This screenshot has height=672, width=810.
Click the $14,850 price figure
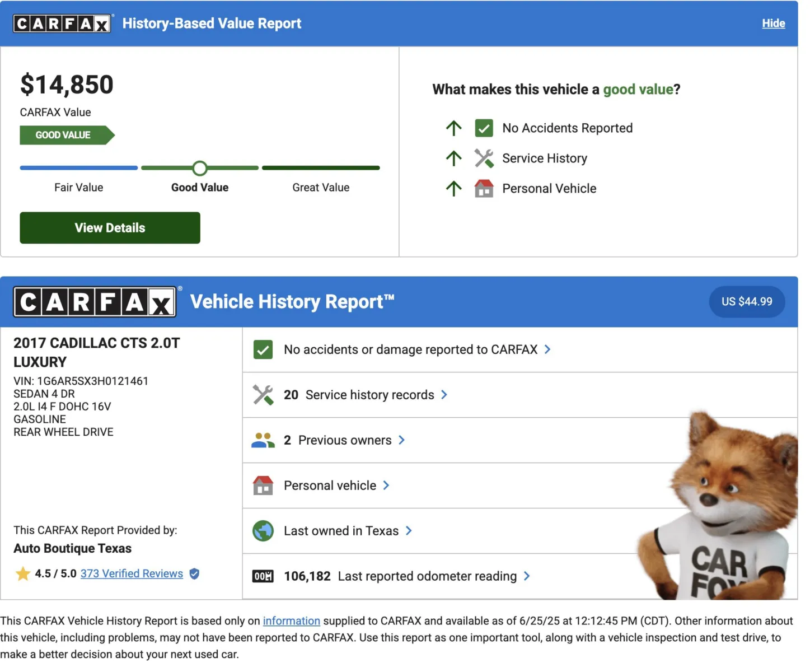(x=67, y=85)
